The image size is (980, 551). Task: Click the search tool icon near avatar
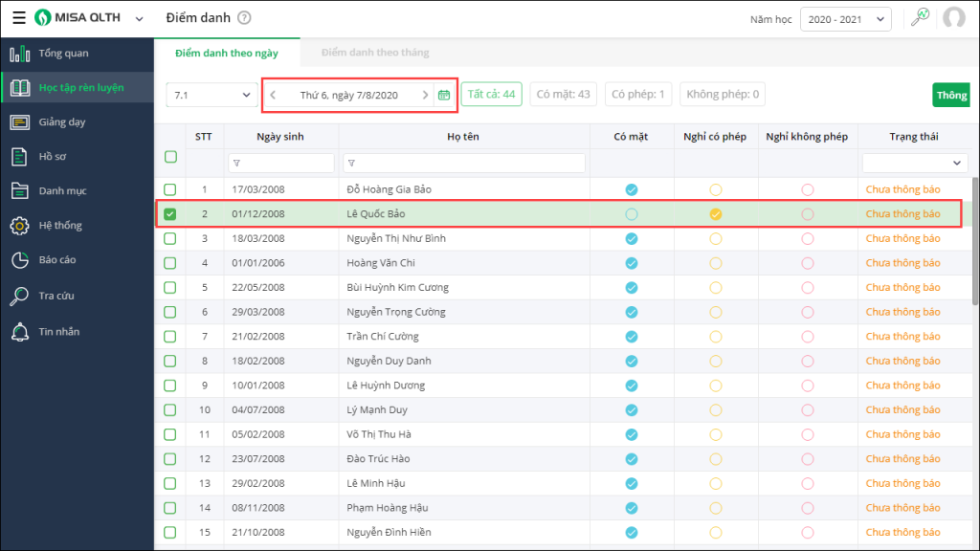[920, 17]
